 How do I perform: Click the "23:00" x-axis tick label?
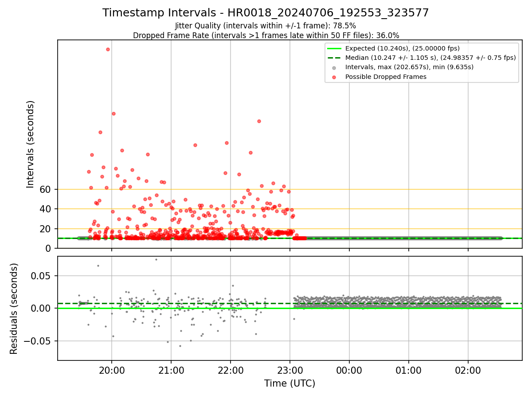pyautogui.click(x=290, y=370)
